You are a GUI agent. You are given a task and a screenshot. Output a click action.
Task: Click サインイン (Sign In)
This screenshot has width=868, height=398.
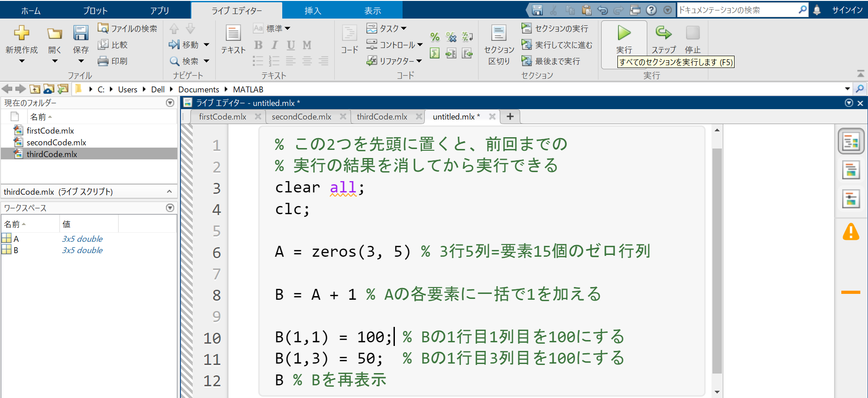point(848,10)
